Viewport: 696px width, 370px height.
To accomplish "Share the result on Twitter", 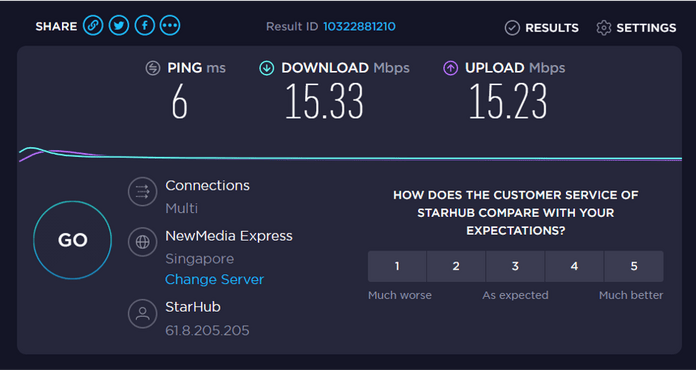I will pos(119,26).
